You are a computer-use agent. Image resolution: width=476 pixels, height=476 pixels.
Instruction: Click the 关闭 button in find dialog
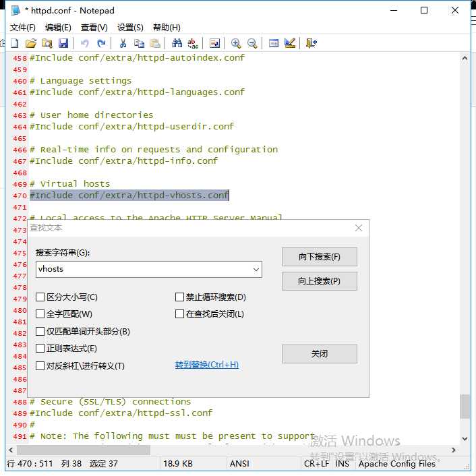point(320,354)
